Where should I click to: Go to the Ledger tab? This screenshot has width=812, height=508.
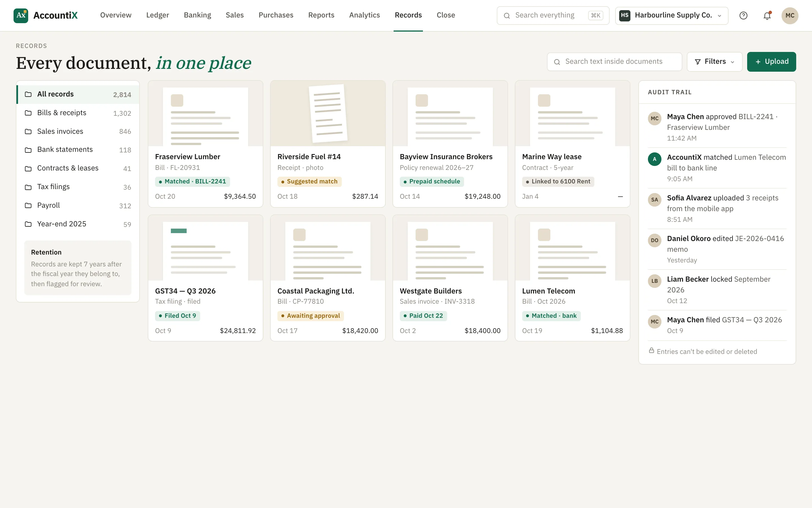(157, 15)
